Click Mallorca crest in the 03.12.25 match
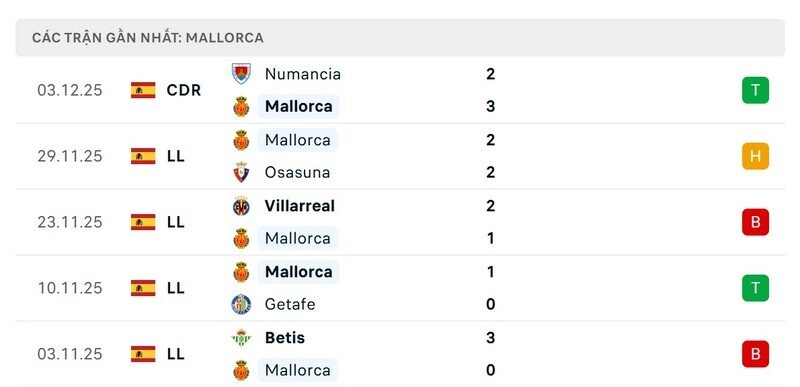This screenshot has height=387, width=800. [x=241, y=107]
